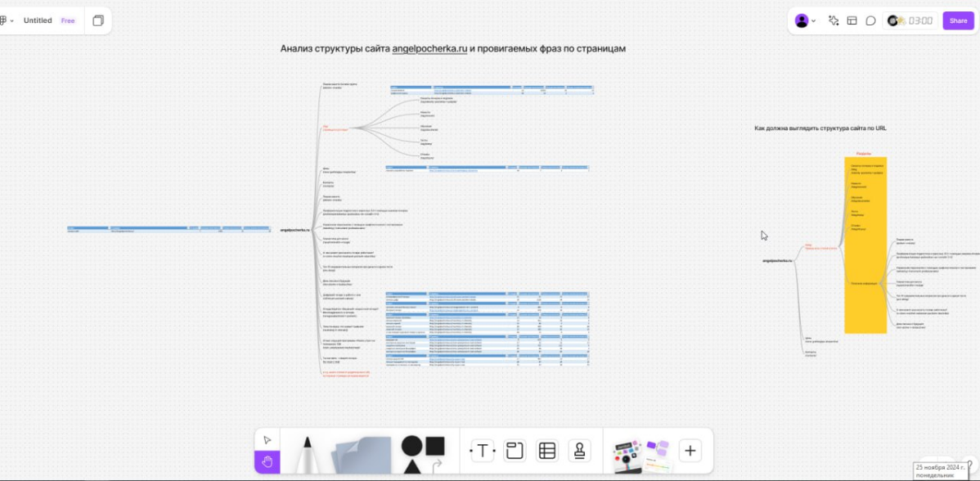This screenshot has width=980, height=481.
Task: Choose the sticky note stack
Action: coord(362,454)
